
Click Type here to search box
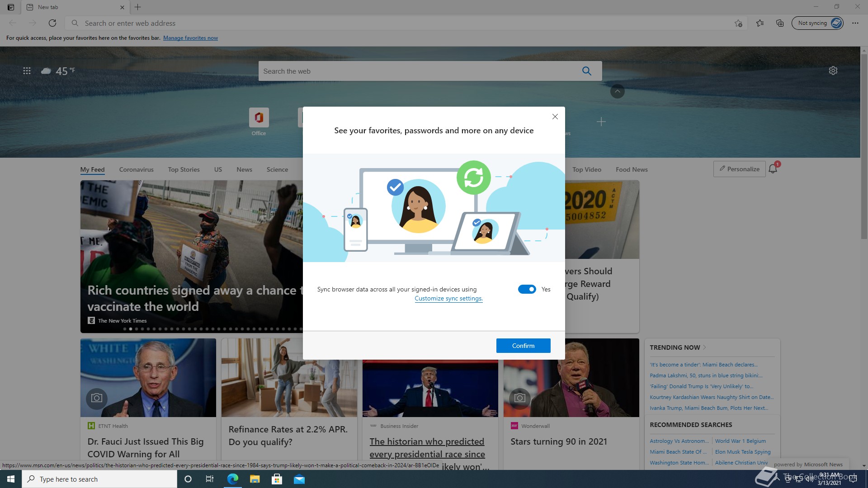pos(99,479)
